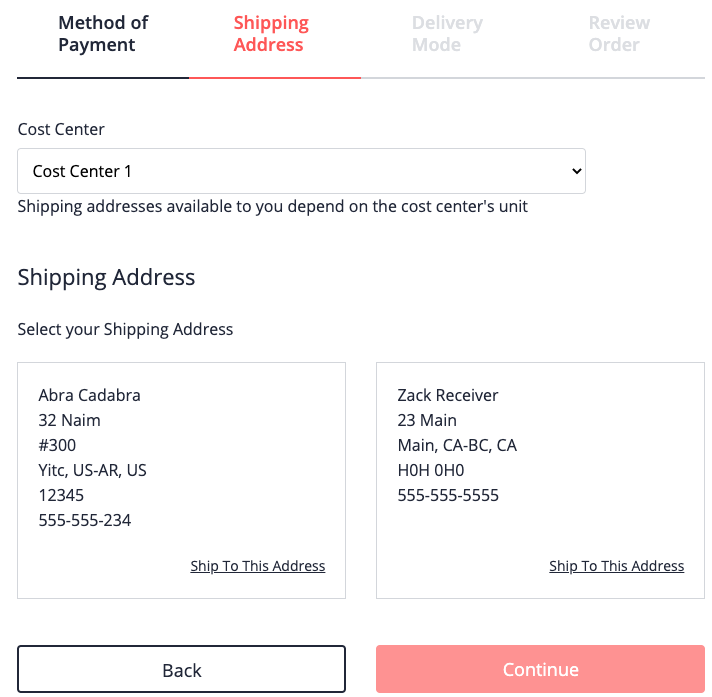Click zip code 12345
This screenshot has height=697, width=712.
pos(61,495)
